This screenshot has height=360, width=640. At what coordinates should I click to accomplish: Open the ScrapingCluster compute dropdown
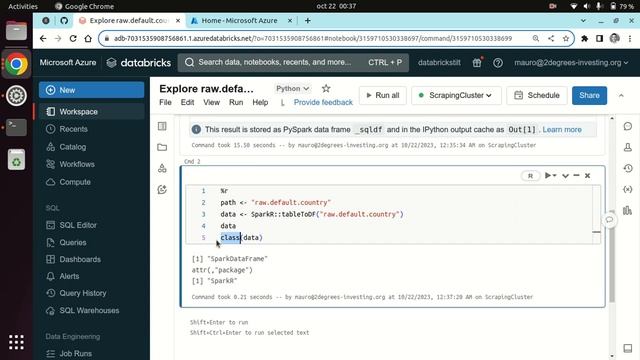456,95
